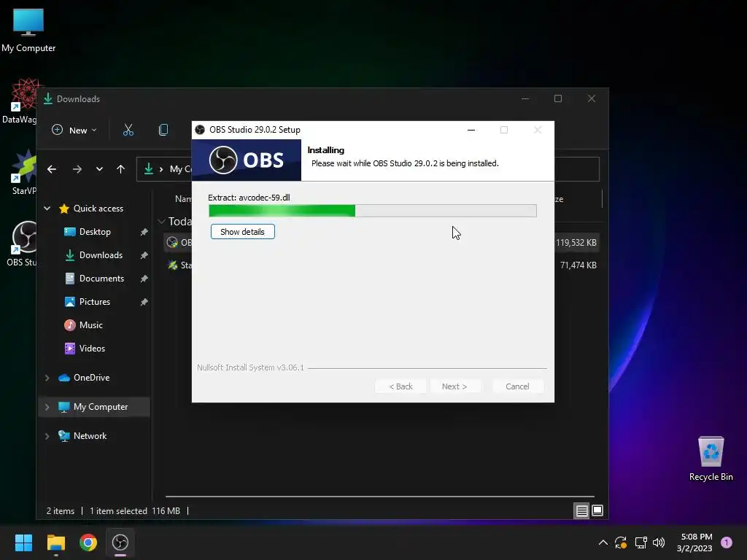Click the OBS logo in the installer header

point(247,160)
